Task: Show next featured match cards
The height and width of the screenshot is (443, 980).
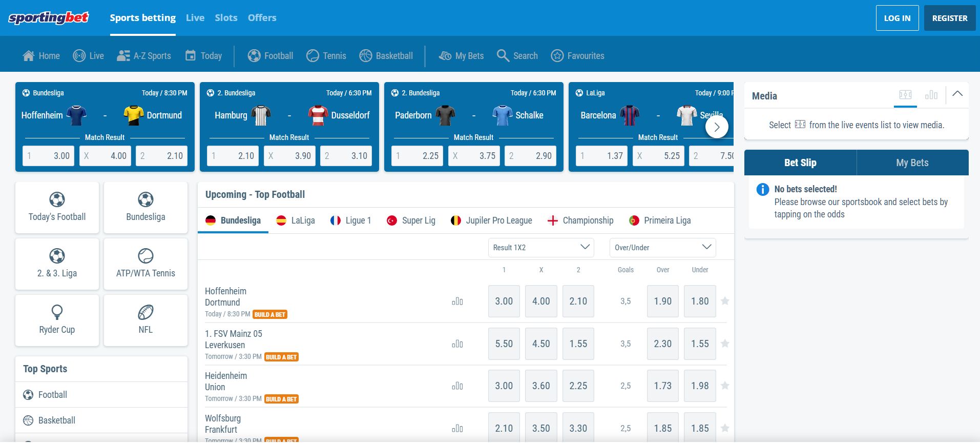Action: pos(717,127)
